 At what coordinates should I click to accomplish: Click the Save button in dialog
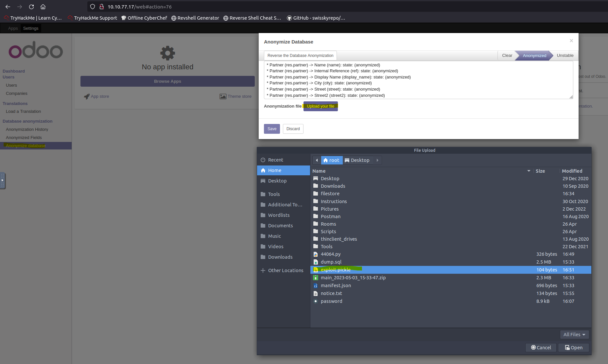(x=272, y=129)
